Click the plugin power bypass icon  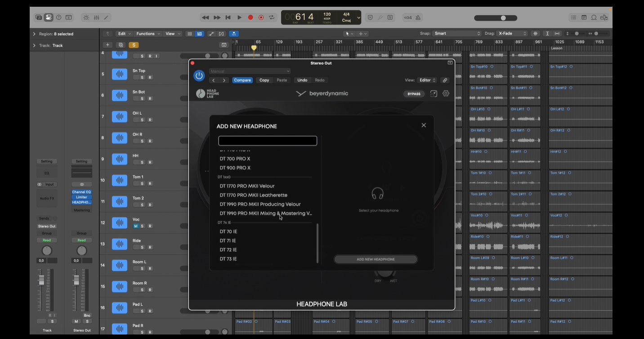point(199,76)
